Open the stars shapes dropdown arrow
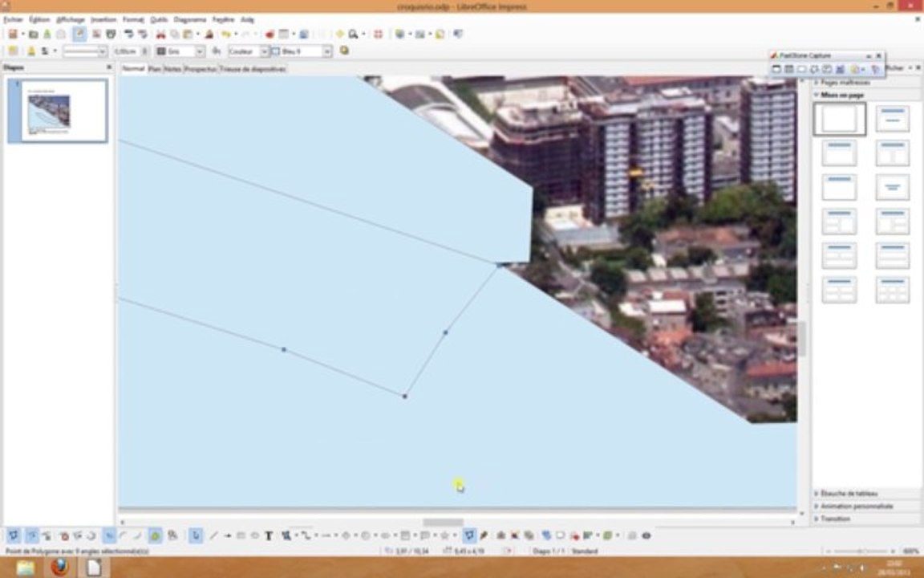 pyautogui.click(x=455, y=535)
